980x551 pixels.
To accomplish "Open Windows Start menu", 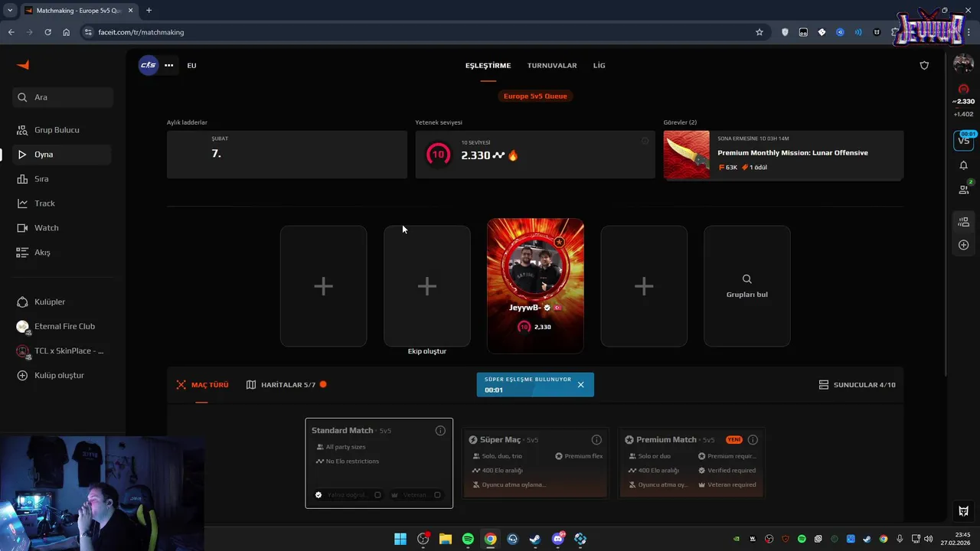I will (400, 539).
